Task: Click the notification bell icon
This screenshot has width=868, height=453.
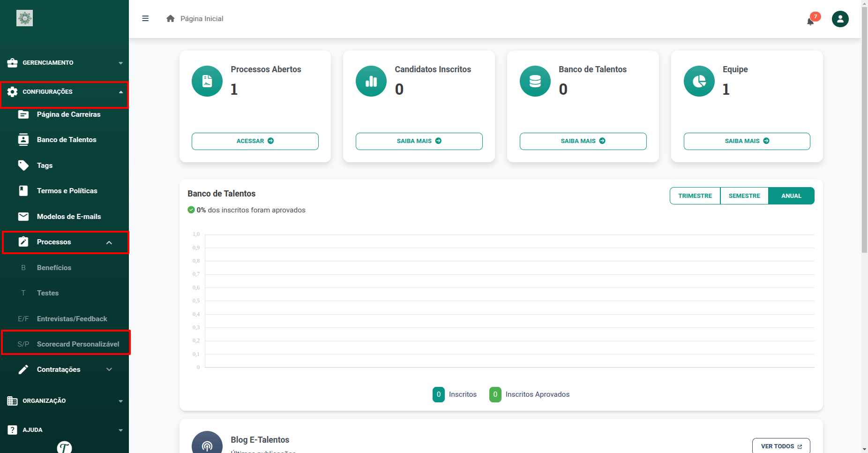Action: point(810,21)
